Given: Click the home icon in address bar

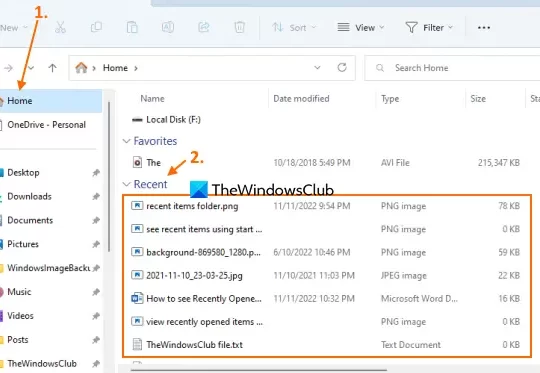Looking at the screenshot, I should pyautogui.click(x=81, y=68).
